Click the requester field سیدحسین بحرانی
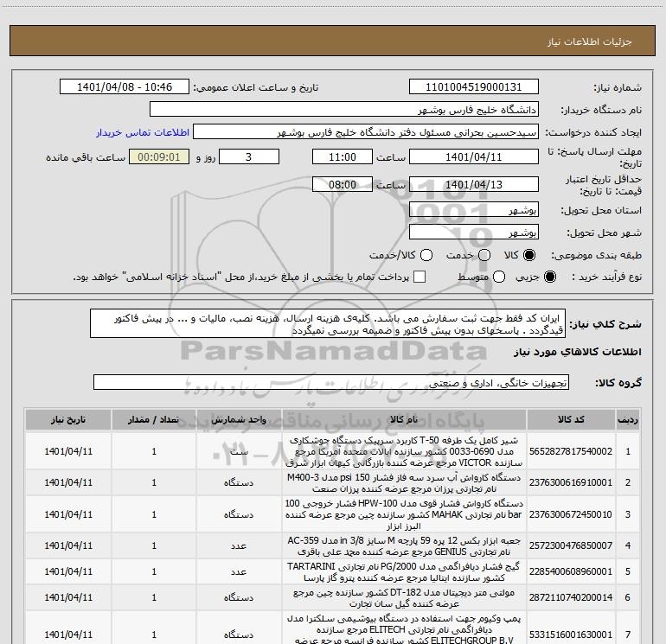The width and height of the screenshot is (666, 644). pyautogui.click(x=366, y=132)
